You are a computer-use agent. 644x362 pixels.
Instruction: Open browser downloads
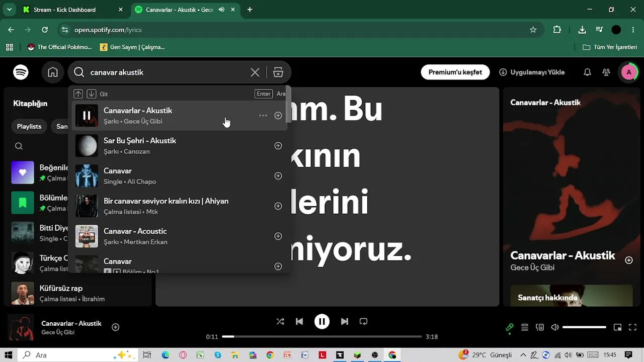coord(582,30)
